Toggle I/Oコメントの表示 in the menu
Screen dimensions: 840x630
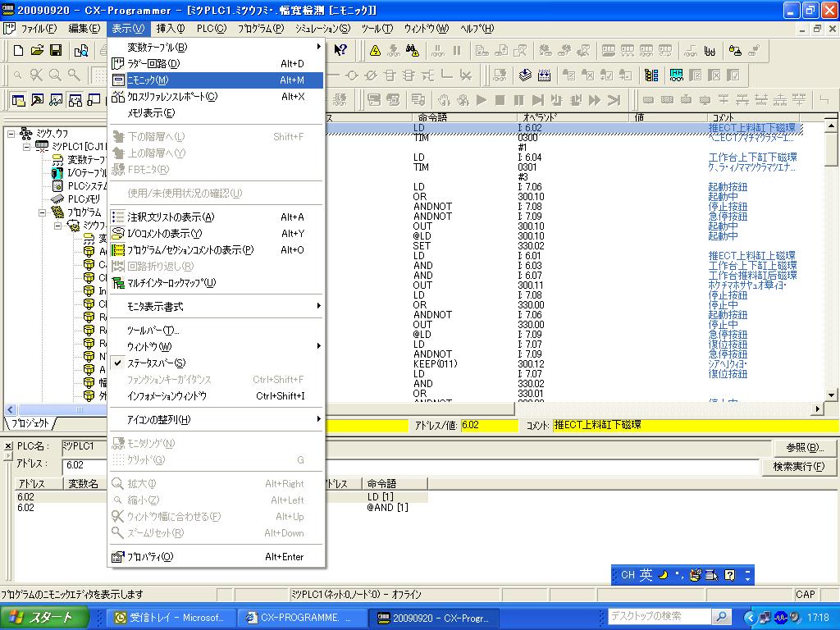[x=164, y=234]
